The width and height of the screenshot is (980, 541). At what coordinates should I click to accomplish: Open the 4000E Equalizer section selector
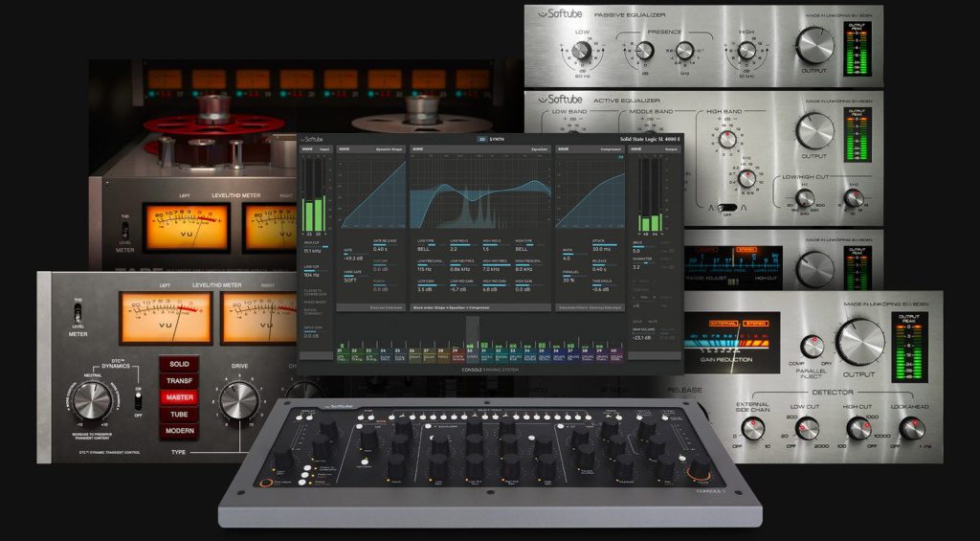click(x=480, y=150)
